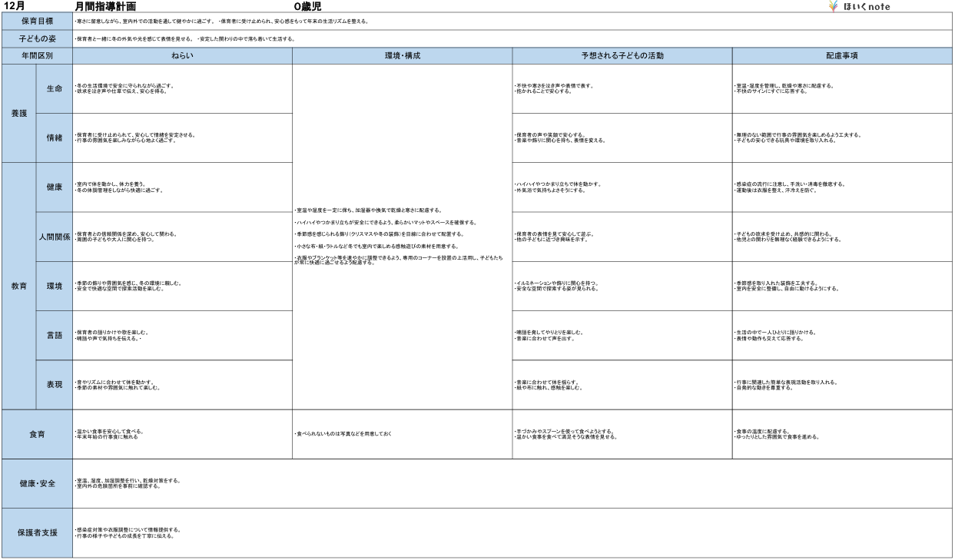Click the 表現 row label
This screenshot has width=955, height=560.
55,384
